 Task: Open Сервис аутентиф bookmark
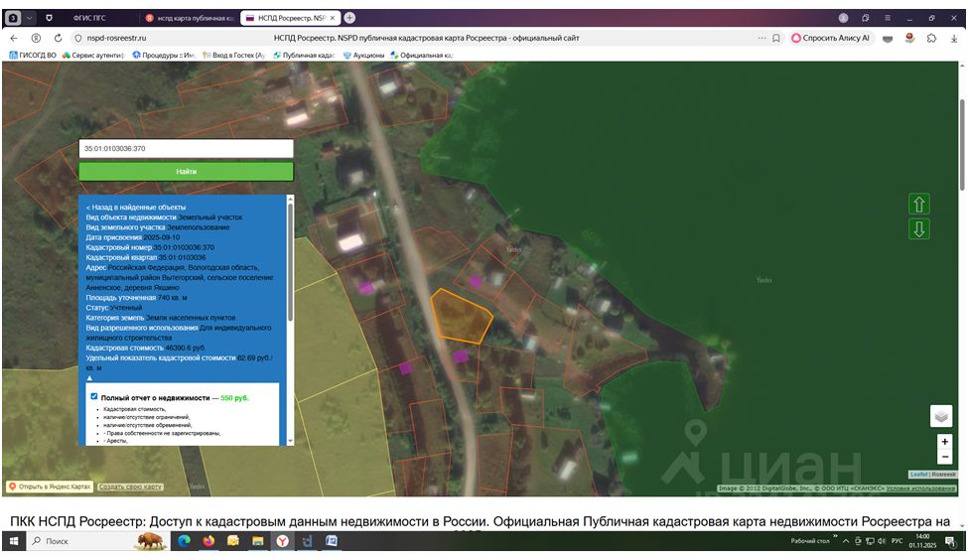tap(93, 55)
